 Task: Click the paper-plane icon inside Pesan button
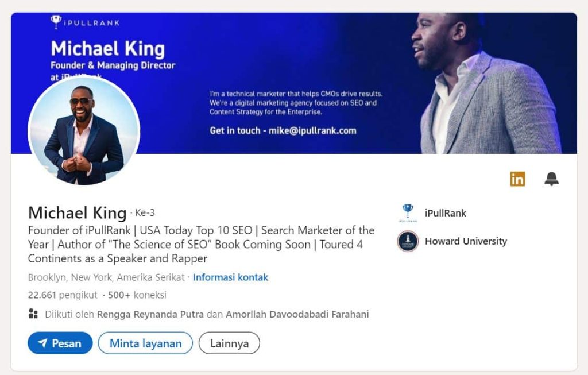pos(42,343)
